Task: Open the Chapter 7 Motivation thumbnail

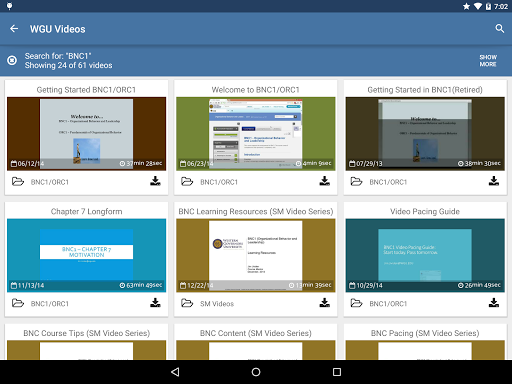Action: (x=86, y=255)
